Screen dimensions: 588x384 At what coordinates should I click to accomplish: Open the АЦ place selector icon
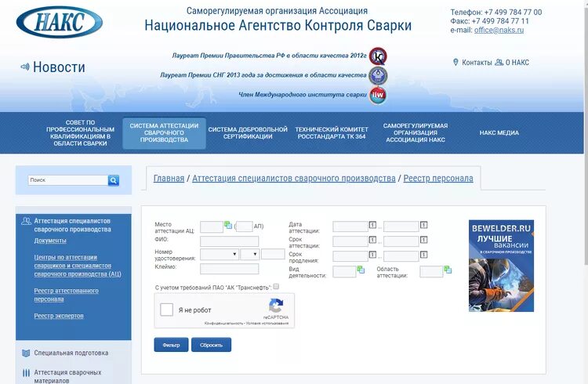tap(228, 225)
